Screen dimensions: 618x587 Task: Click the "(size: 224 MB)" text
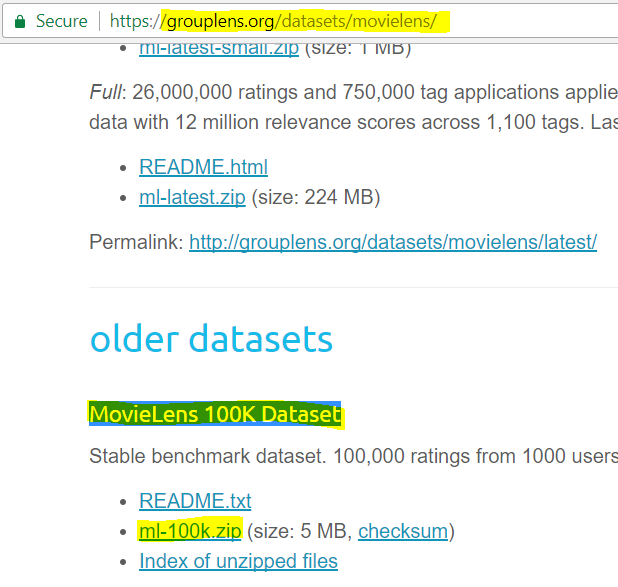[316, 197]
